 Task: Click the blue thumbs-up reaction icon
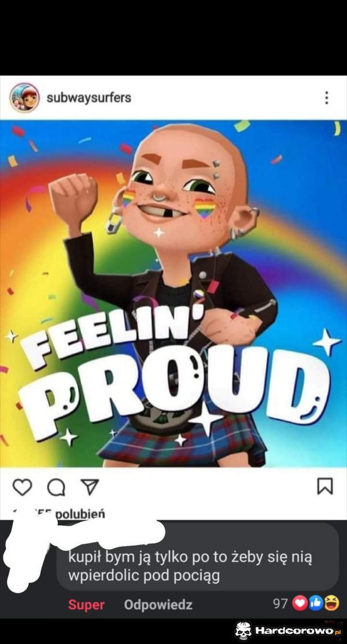[316, 603]
